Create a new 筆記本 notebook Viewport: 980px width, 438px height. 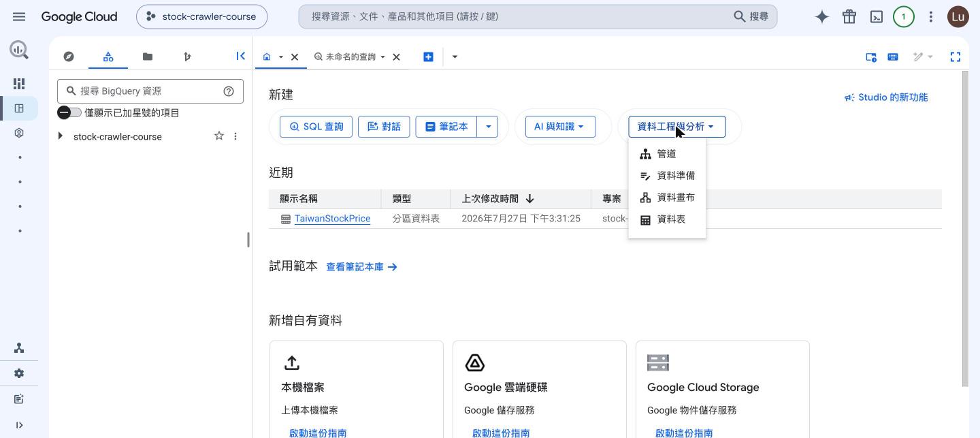pyautogui.click(x=446, y=127)
